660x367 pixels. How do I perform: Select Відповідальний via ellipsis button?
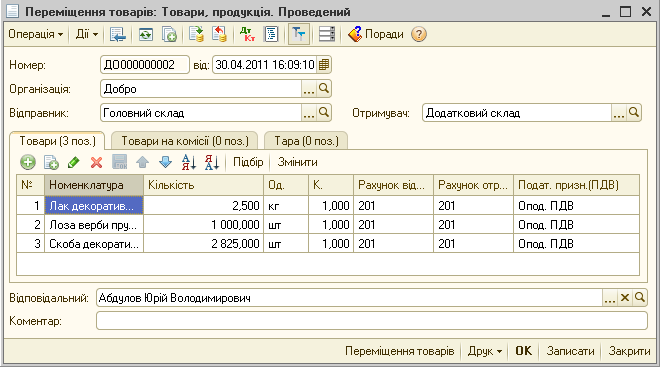609,298
